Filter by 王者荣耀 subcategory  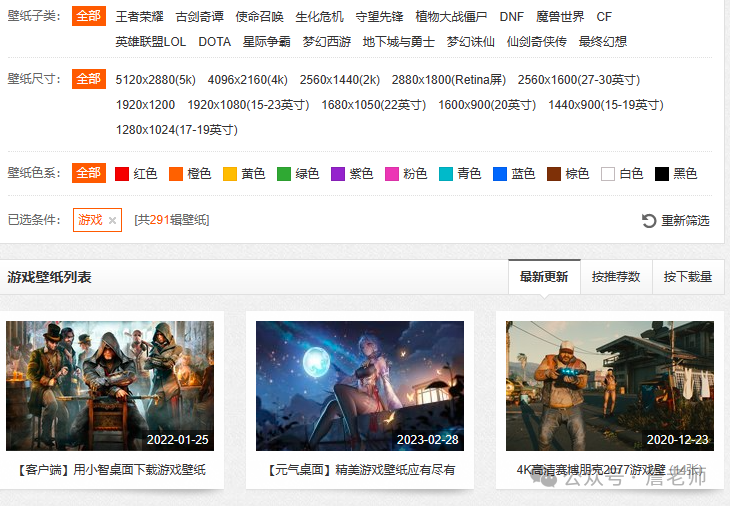[140, 17]
